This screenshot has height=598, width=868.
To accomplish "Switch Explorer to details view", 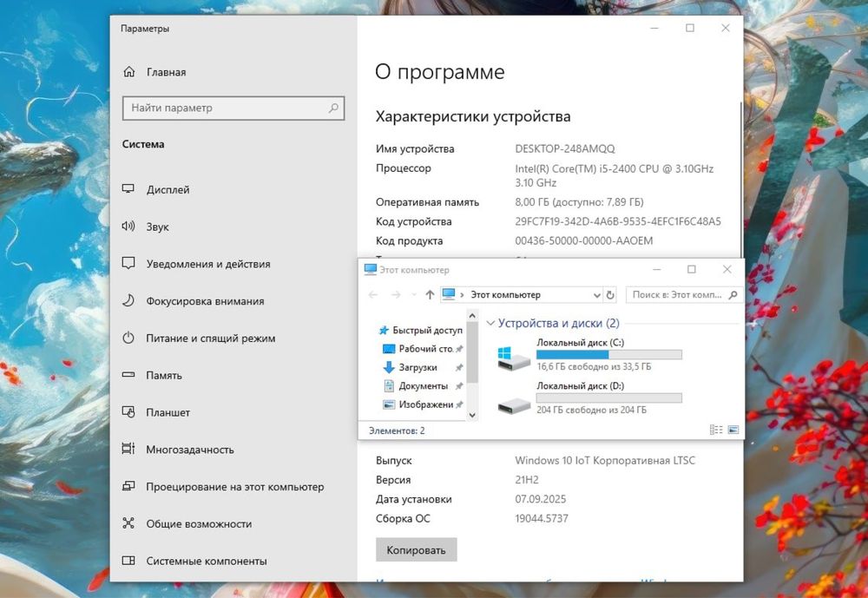I will (716, 430).
